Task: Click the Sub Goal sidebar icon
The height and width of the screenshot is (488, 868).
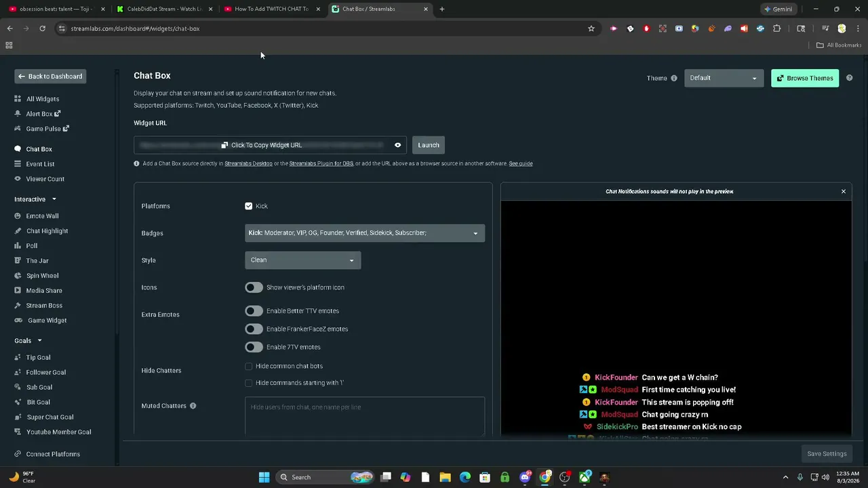Action: click(x=18, y=387)
